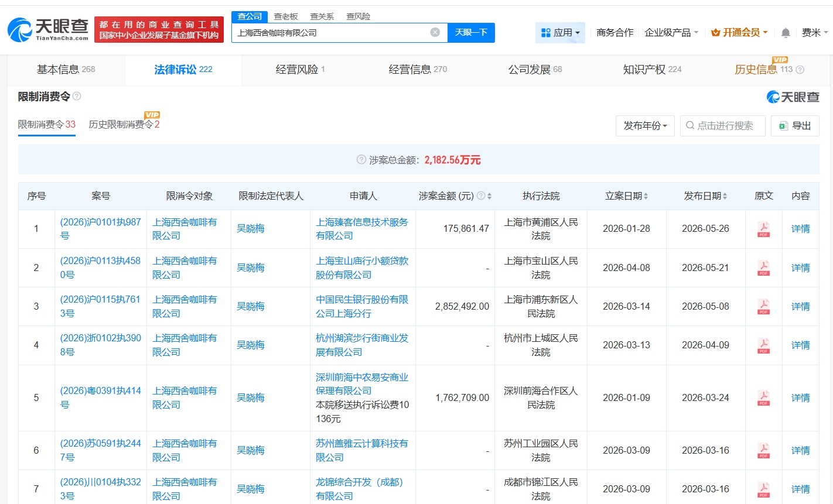
Task: Expand the 企业级产品 dropdown
Action: [671, 33]
